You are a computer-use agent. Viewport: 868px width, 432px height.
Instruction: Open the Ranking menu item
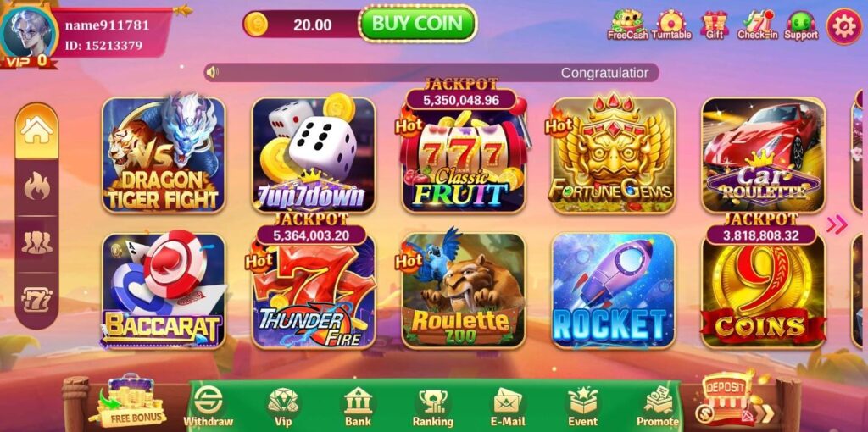433,407
